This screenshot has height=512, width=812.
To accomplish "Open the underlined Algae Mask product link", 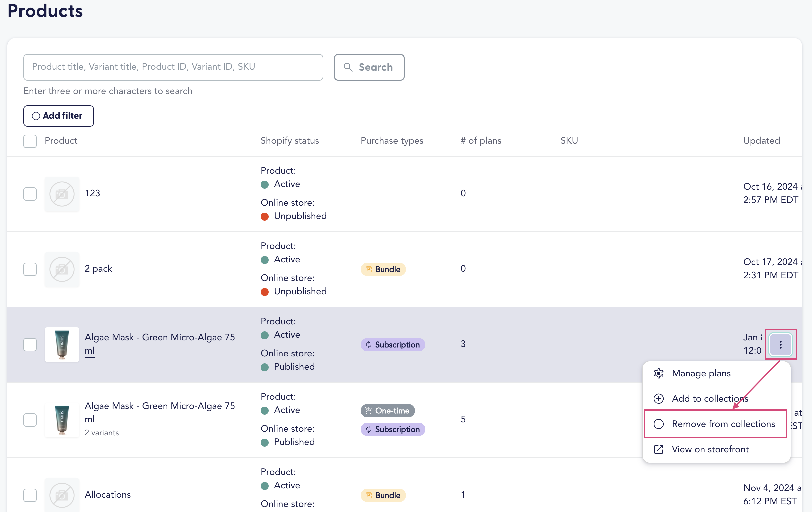I will click(x=161, y=344).
